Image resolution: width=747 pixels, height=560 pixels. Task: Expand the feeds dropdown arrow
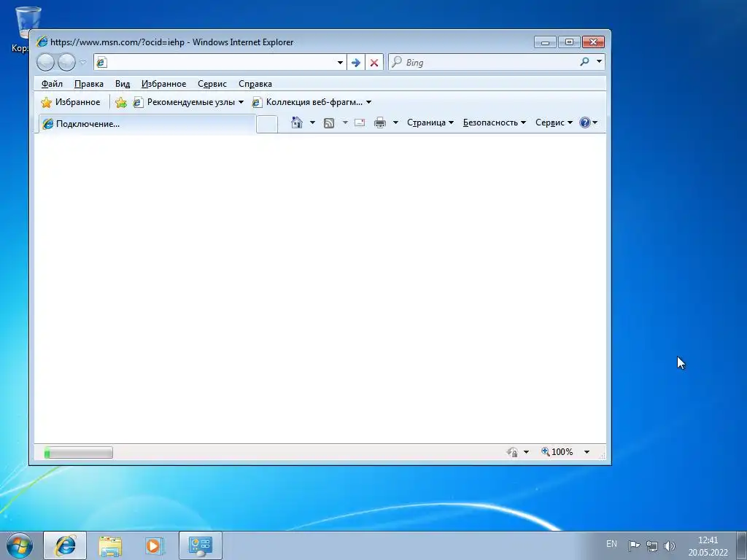[345, 122]
